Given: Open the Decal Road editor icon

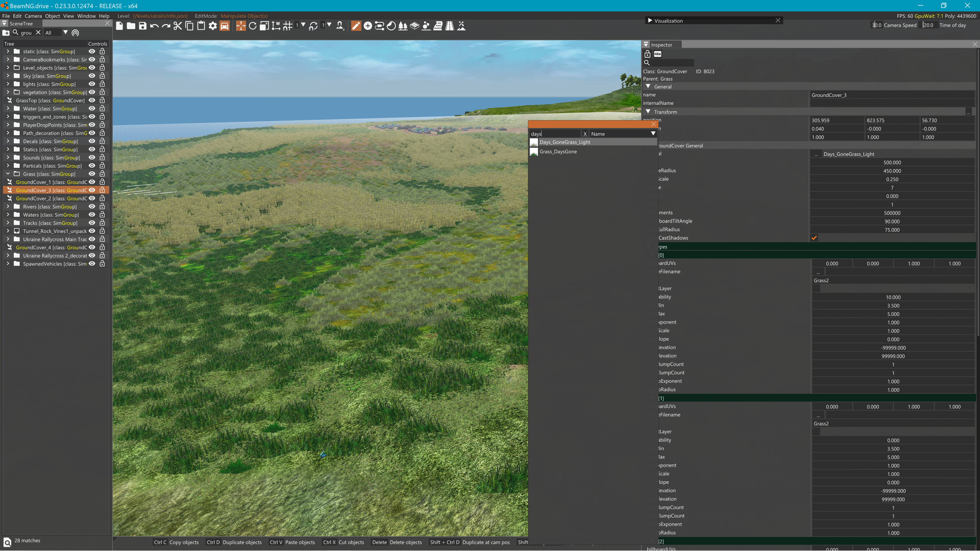Looking at the screenshot, I should (450, 26).
